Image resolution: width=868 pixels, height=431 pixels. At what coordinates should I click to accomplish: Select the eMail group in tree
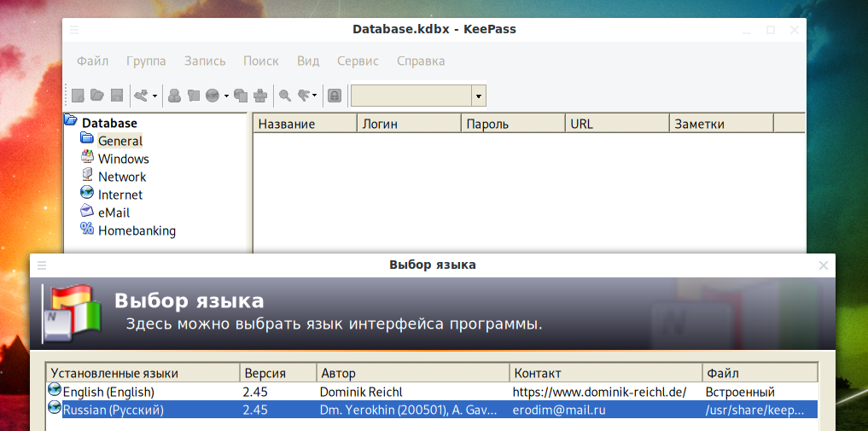click(114, 213)
